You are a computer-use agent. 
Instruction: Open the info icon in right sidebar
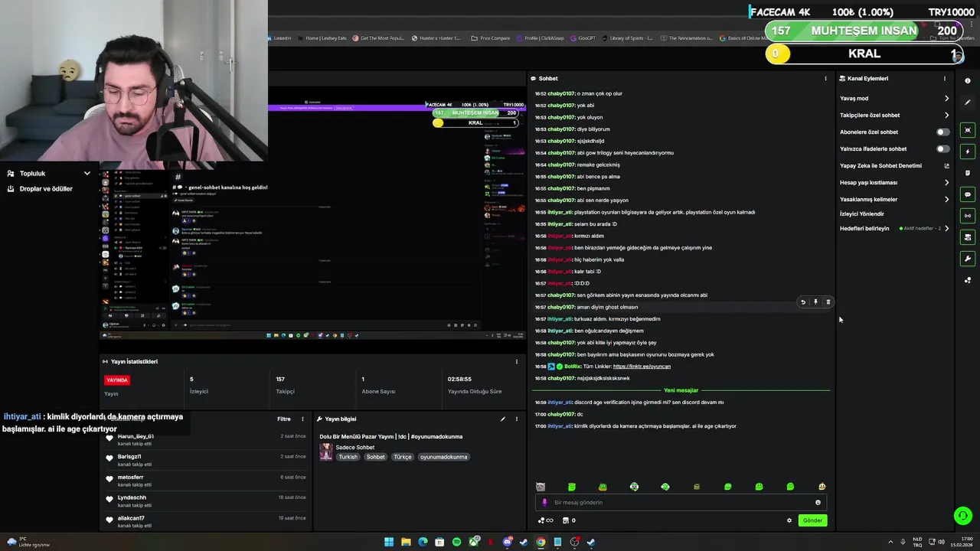968,80
